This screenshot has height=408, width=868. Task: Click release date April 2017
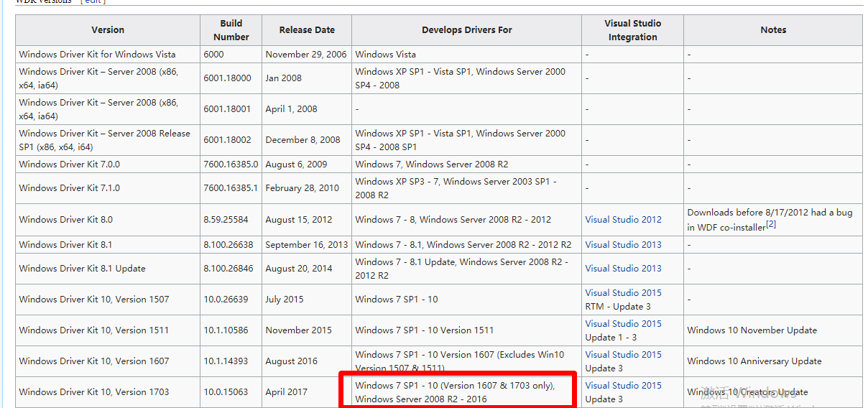(x=286, y=392)
